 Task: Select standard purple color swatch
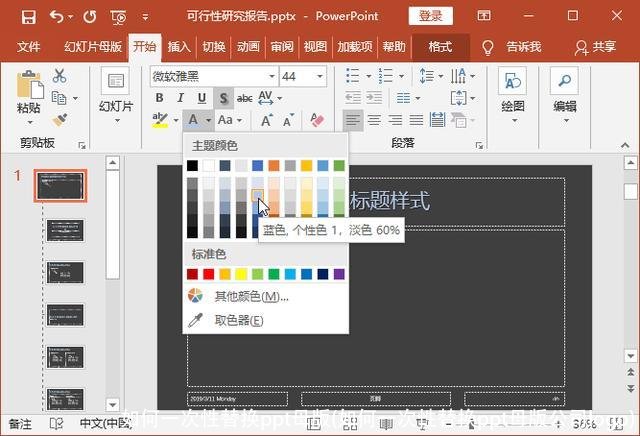point(339,274)
